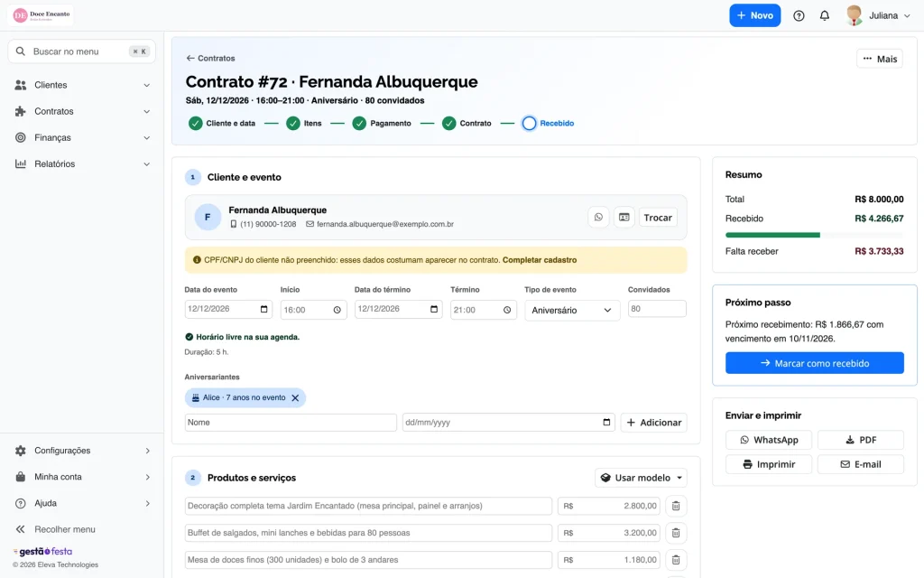Click the Ajuda help icon in sidebar
The image size is (924, 578).
21,503
